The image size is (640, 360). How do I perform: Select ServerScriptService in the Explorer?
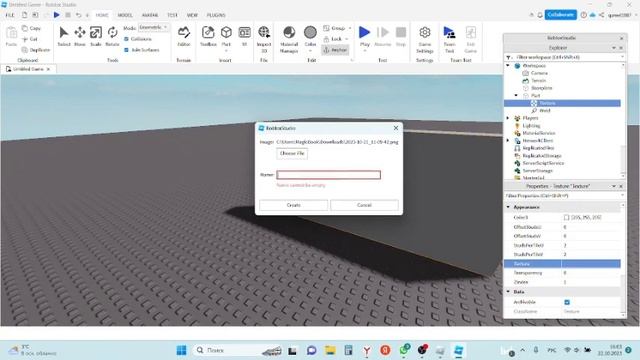click(x=543, y=163)
